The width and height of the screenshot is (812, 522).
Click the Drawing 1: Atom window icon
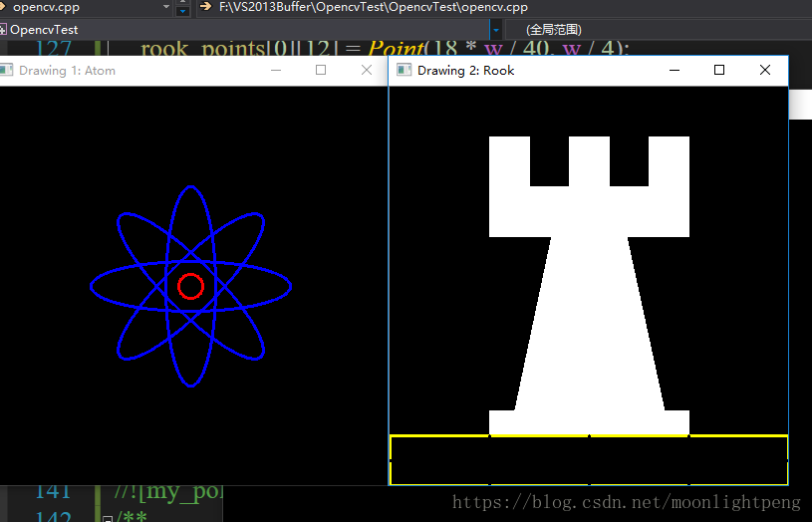[6, 70]
